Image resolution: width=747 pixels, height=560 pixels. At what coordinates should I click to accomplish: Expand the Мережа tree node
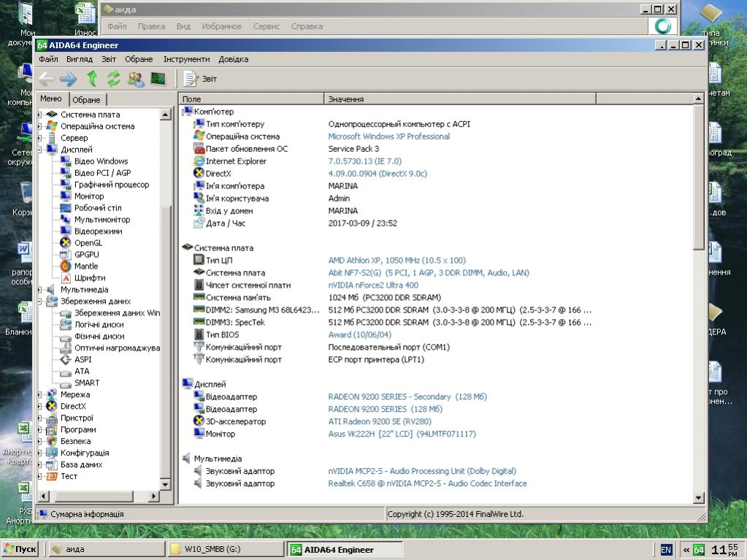click(39, 394)
